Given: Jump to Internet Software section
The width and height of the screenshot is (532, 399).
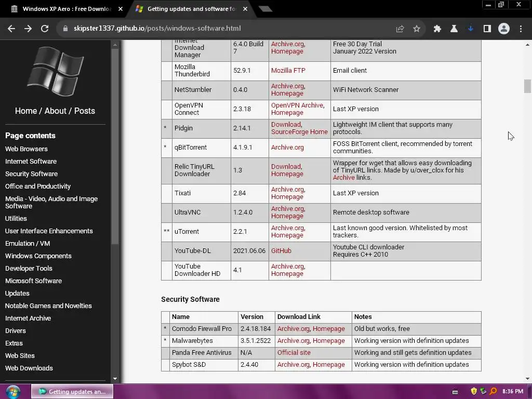Looking at the screenshot, I should [x=31, y=162].
